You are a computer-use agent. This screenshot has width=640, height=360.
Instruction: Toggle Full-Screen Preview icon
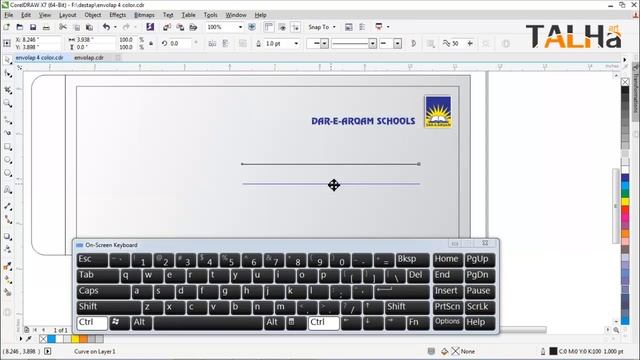click(252, 27)
